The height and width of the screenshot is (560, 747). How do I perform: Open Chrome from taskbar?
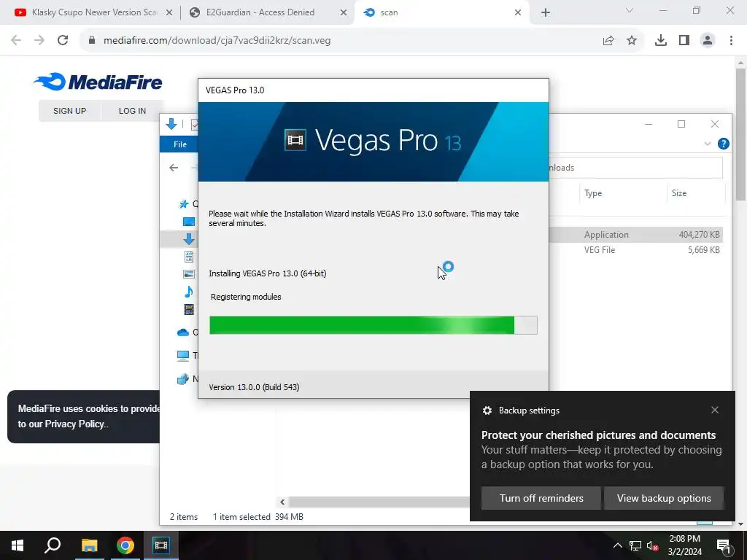point(125,545)
